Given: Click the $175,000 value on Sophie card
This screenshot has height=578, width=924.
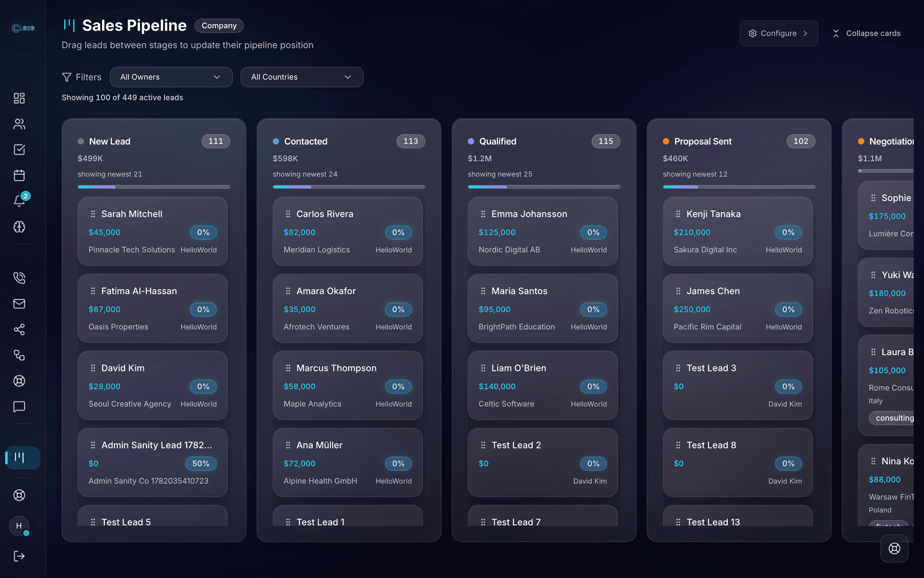Looking at the screenshot, I should (x=887, y=216).
